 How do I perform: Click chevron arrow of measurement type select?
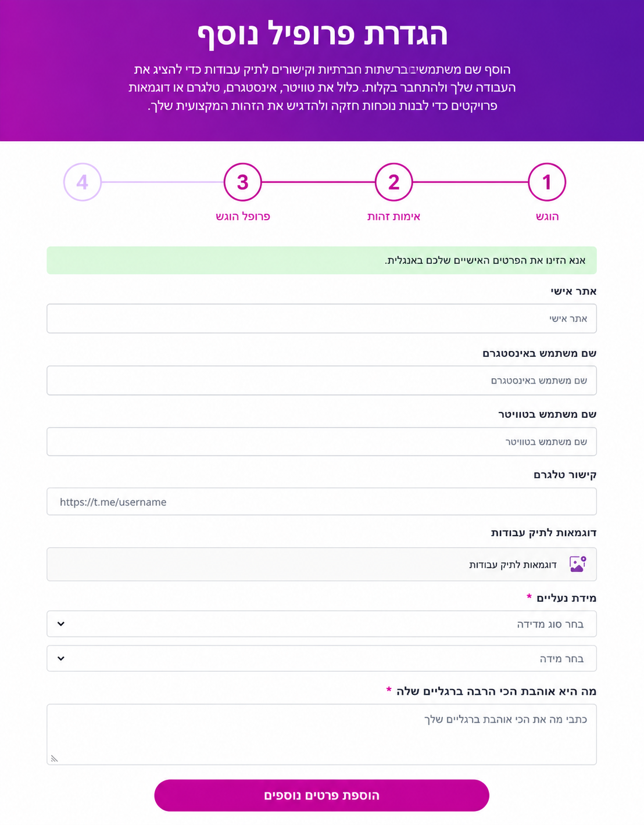pos(61,624)
